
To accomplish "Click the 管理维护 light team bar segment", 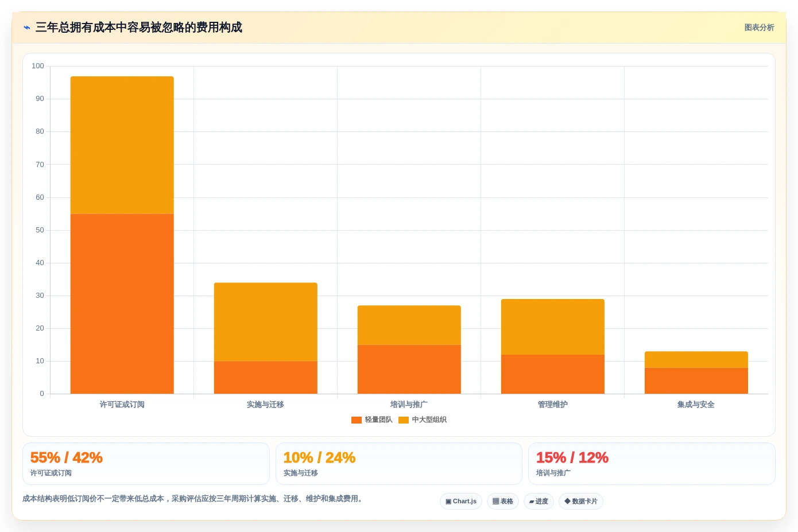I will [553, 374].
